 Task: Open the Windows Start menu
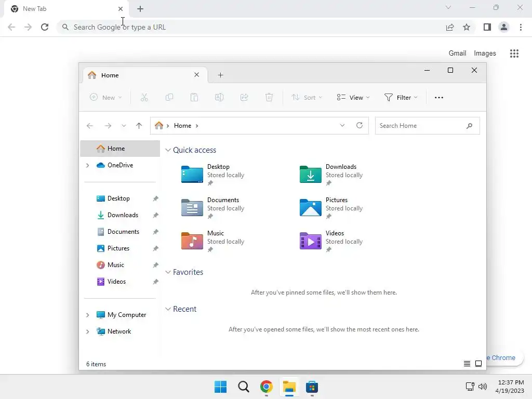[x=220, y=387]
